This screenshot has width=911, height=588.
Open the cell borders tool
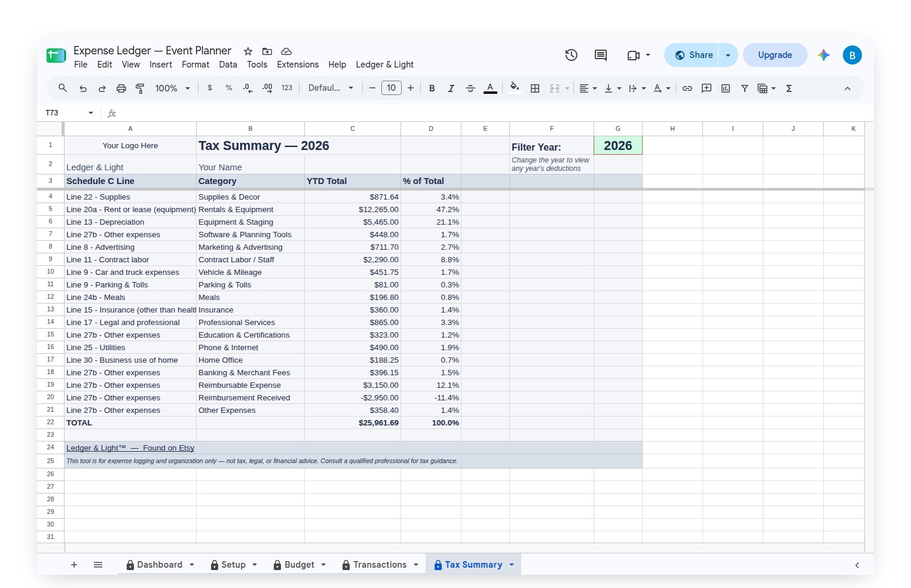point(535,88)
